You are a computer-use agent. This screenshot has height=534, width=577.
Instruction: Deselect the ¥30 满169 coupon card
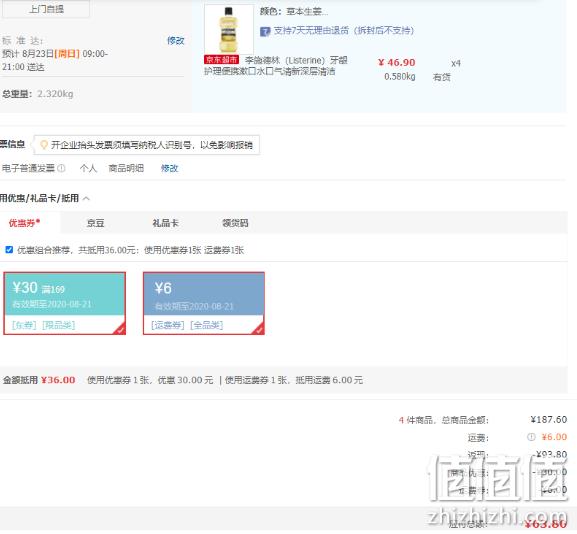tap(64, 303)
